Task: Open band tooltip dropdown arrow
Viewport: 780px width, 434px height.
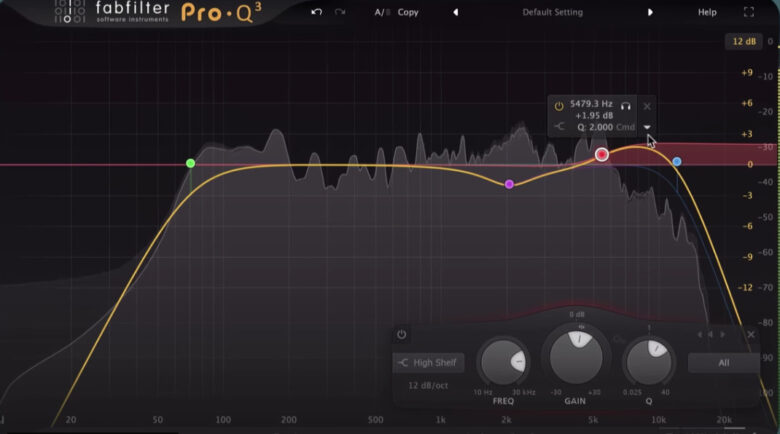Action: coord(647,127)
